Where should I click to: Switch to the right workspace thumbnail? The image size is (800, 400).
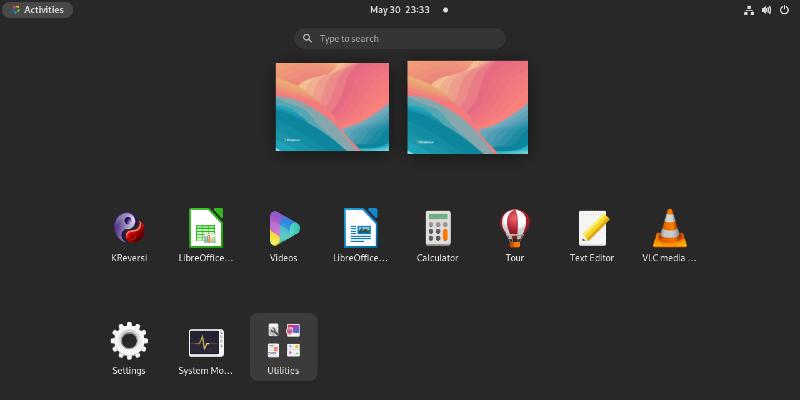click(x=467, y=107)
